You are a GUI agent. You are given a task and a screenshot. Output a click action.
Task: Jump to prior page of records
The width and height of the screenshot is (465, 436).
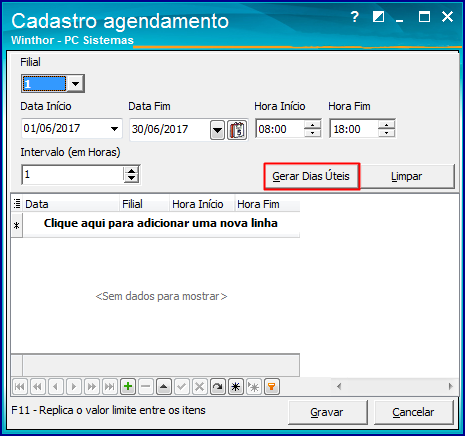(x=38, y=387)
